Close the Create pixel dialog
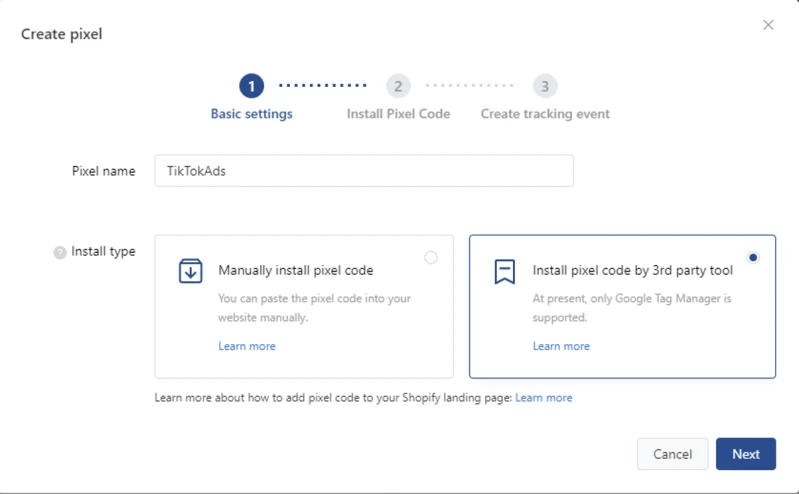799x494 pixels. 768,25
